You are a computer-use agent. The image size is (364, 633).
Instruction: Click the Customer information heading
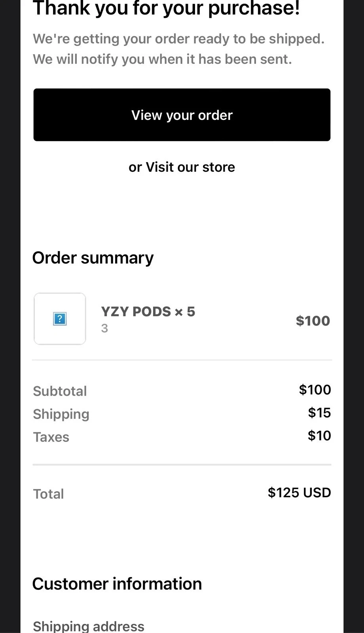117,584
